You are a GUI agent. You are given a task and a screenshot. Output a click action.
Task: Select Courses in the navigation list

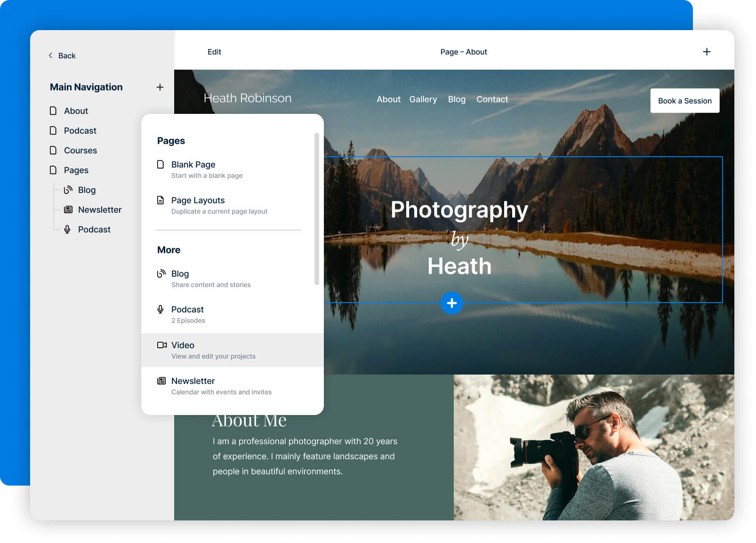click(x=80, y=150)
